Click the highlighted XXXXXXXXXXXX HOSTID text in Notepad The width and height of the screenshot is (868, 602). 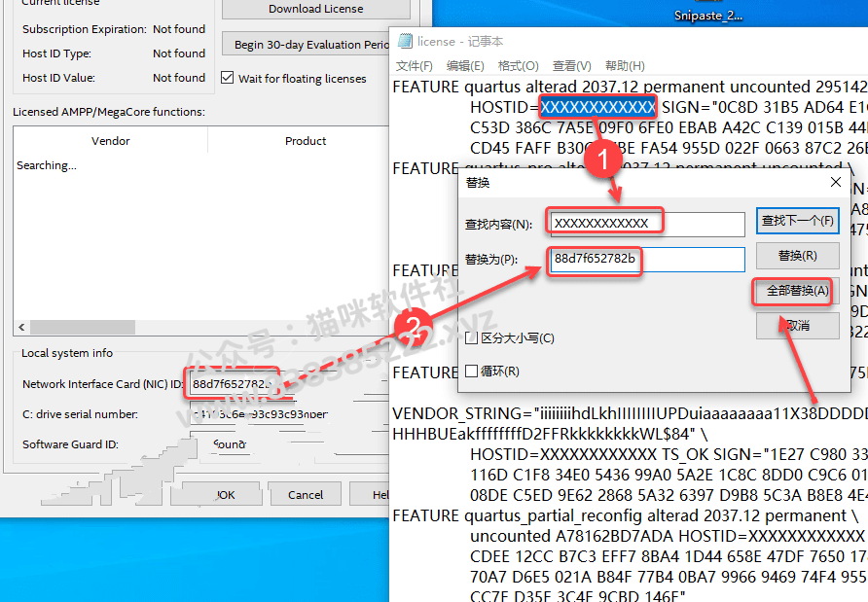coord(597,107)
